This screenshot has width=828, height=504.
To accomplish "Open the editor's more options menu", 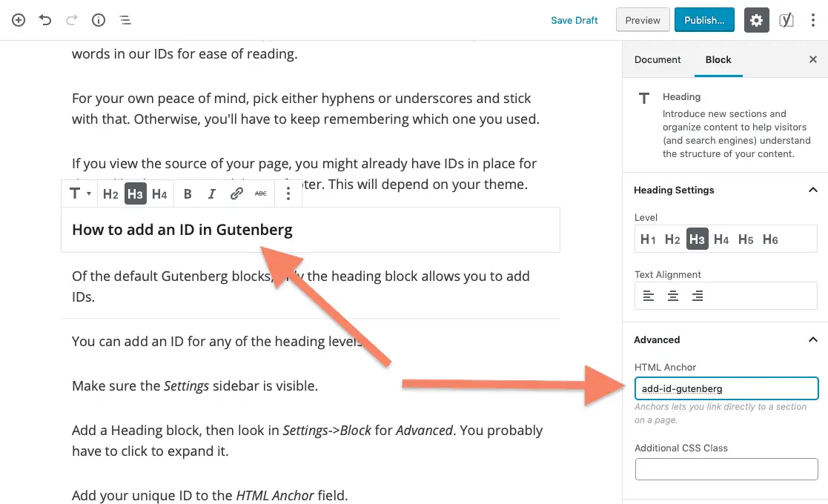I will (x=812, y=20).
